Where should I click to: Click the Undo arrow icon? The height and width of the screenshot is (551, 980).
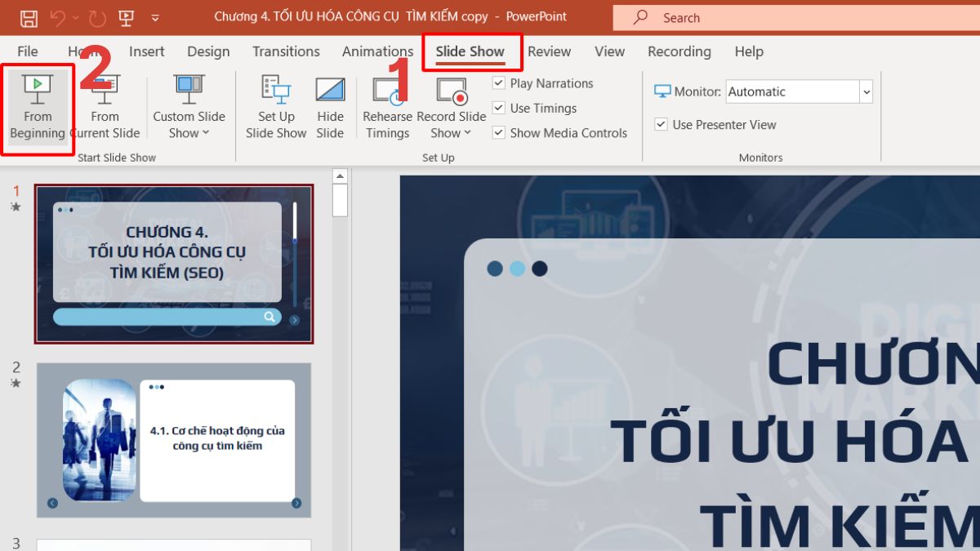57,17
